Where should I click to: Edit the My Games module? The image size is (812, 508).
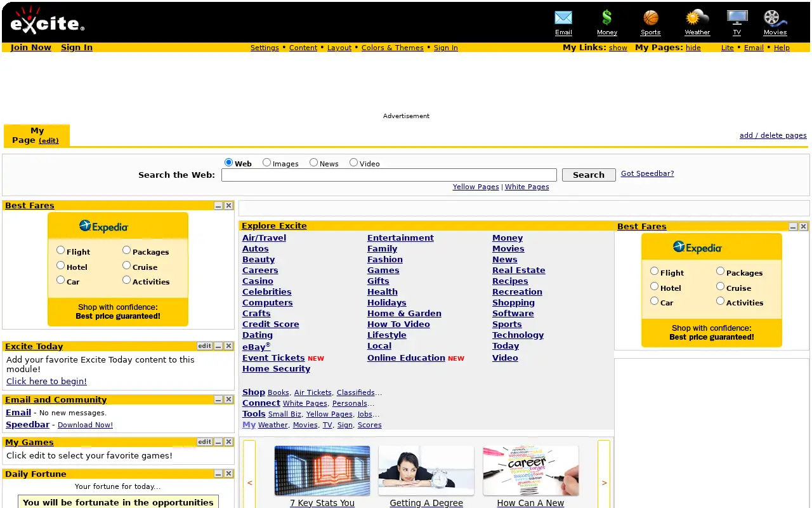(x=205, y=442)
